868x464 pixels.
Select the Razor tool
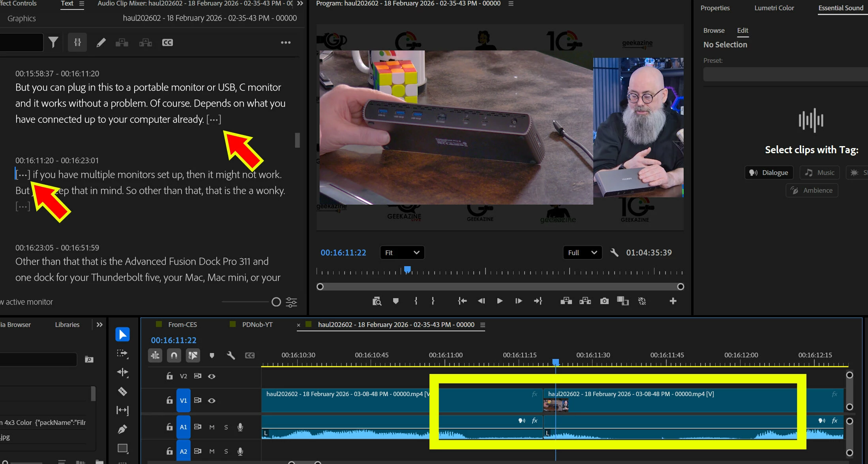(x=122, y=391)
